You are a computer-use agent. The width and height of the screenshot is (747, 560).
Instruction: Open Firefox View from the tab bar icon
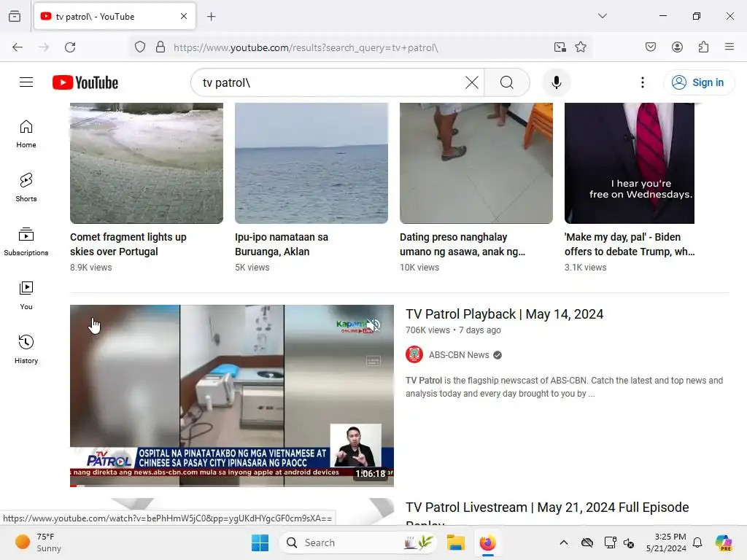pos(15,17)
